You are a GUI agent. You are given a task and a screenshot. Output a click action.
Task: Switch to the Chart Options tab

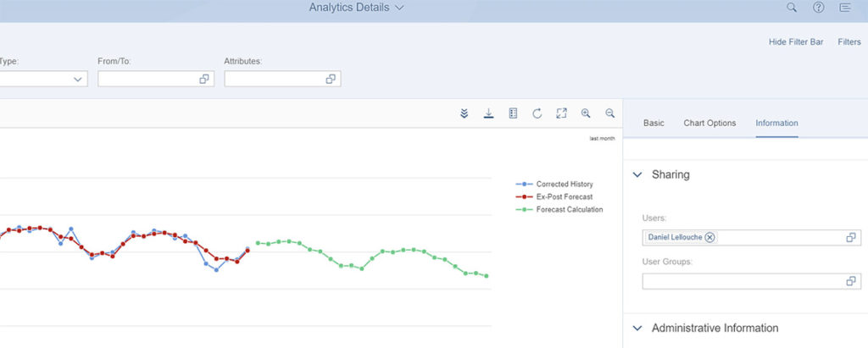(x=709, y=123)
